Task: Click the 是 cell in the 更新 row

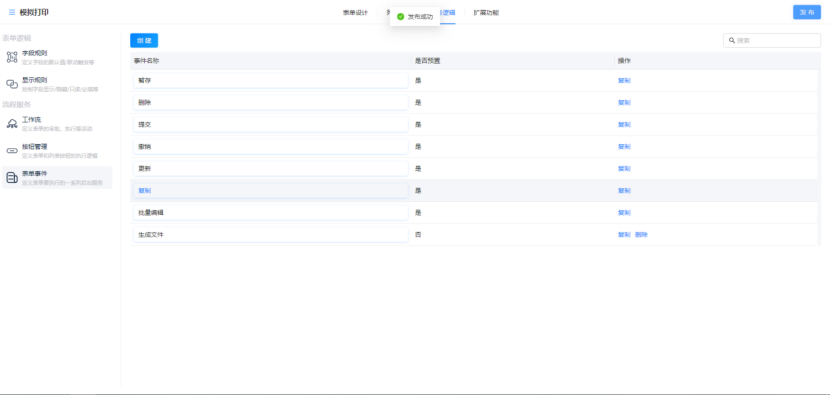Action: [418, 168]
